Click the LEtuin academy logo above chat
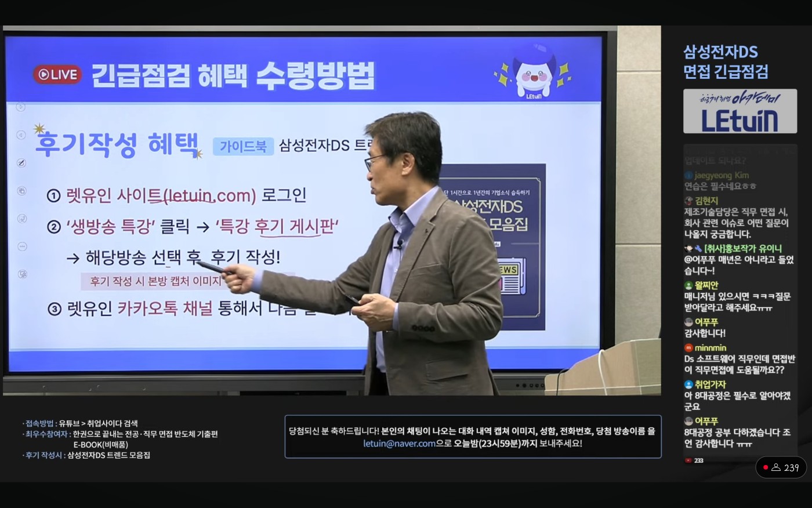This screenshot has width=812, height=508. 739,111
